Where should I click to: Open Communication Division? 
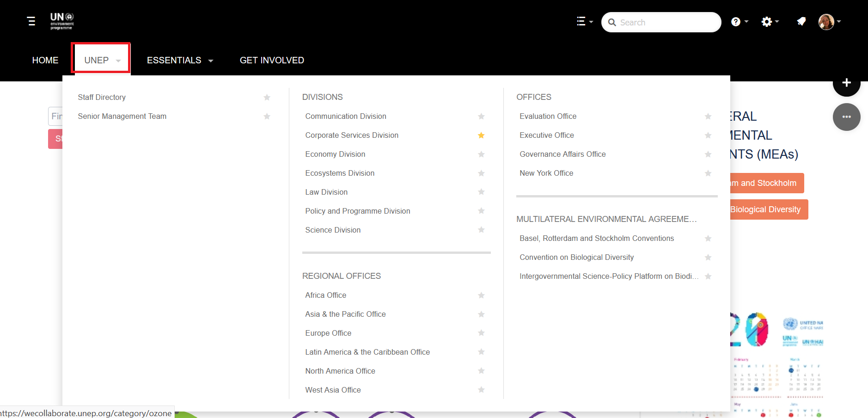(x=346, y=116)
